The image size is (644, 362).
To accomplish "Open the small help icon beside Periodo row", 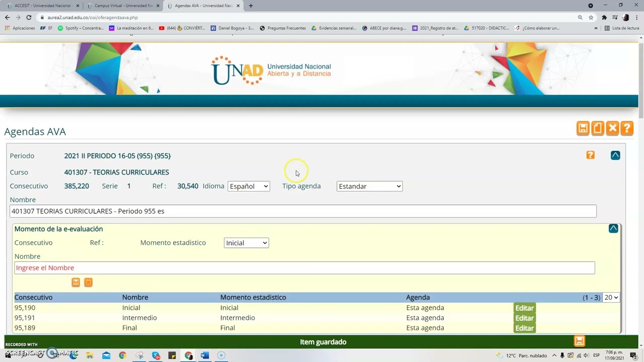I will (590, 155).
